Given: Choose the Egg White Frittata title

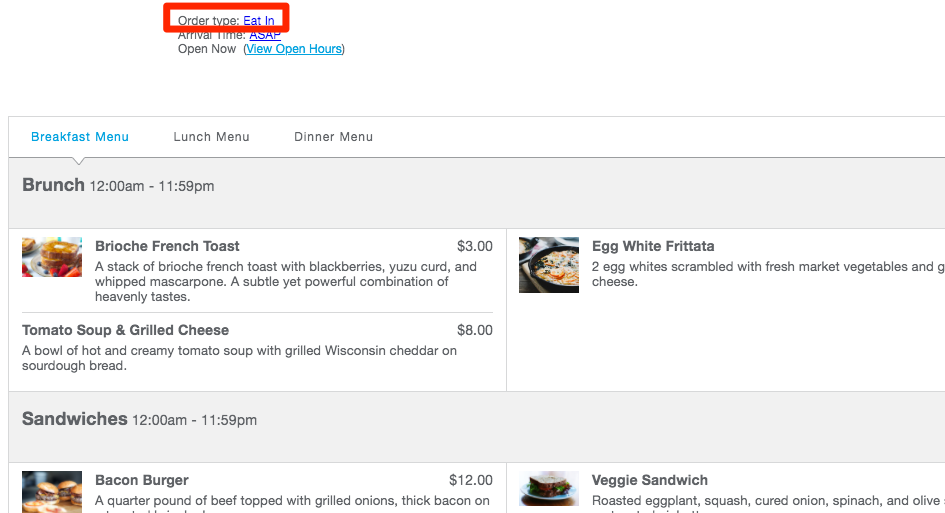Looking at the screenshot, I should point(653,246).
